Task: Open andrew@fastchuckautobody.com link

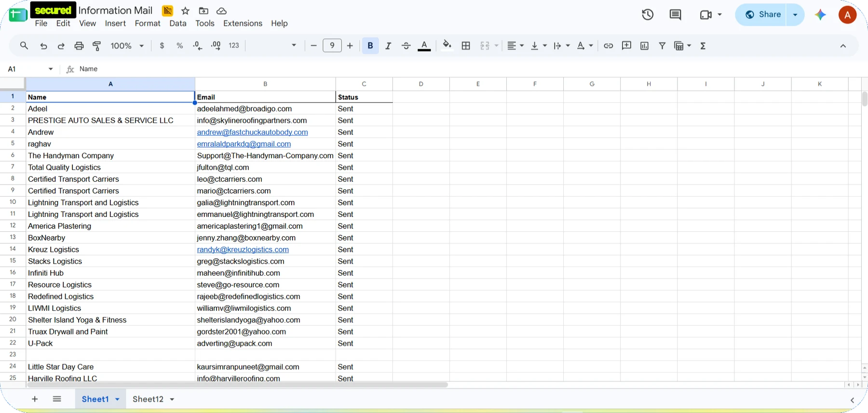Action: point(252,132)
